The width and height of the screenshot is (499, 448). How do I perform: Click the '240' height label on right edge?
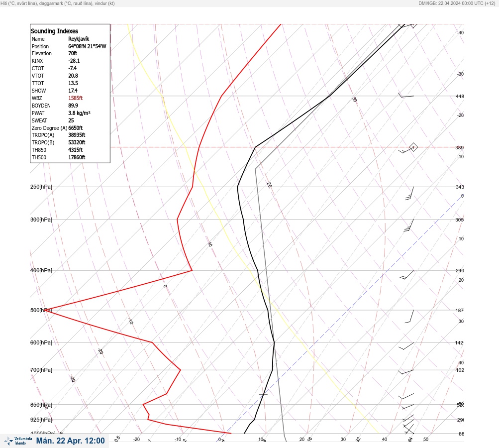coord(460,271)
